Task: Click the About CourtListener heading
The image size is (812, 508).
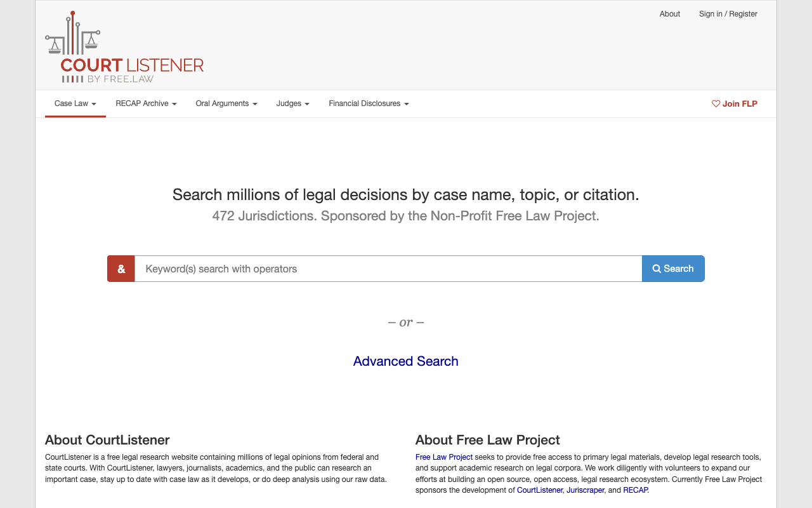Action: tap(107, 440)
